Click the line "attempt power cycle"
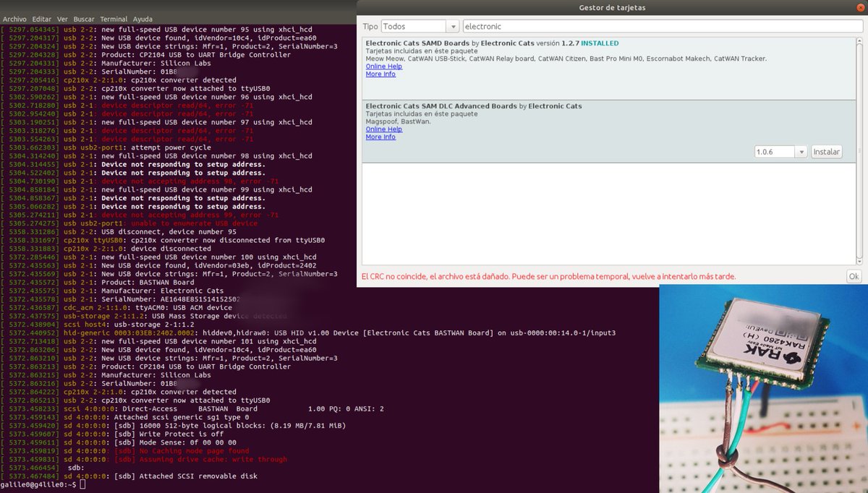This screenshot has height=493, width=868. coord(169,147)
